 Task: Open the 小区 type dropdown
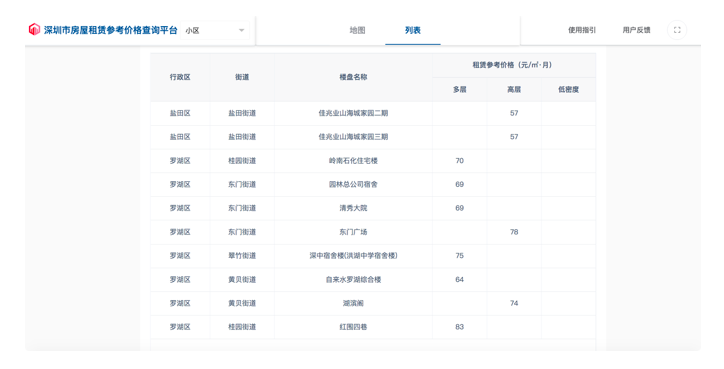pos(215,30)
